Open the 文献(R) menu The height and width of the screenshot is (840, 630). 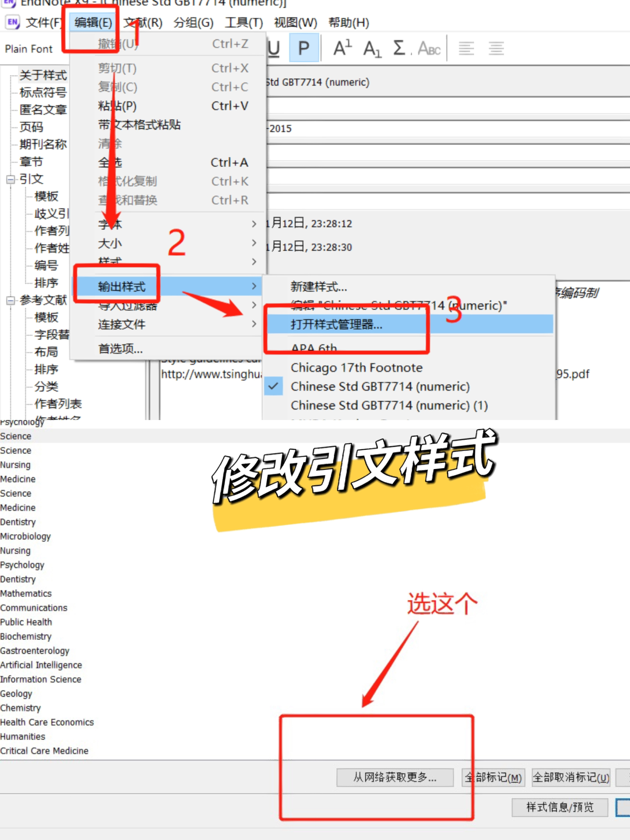143,23
